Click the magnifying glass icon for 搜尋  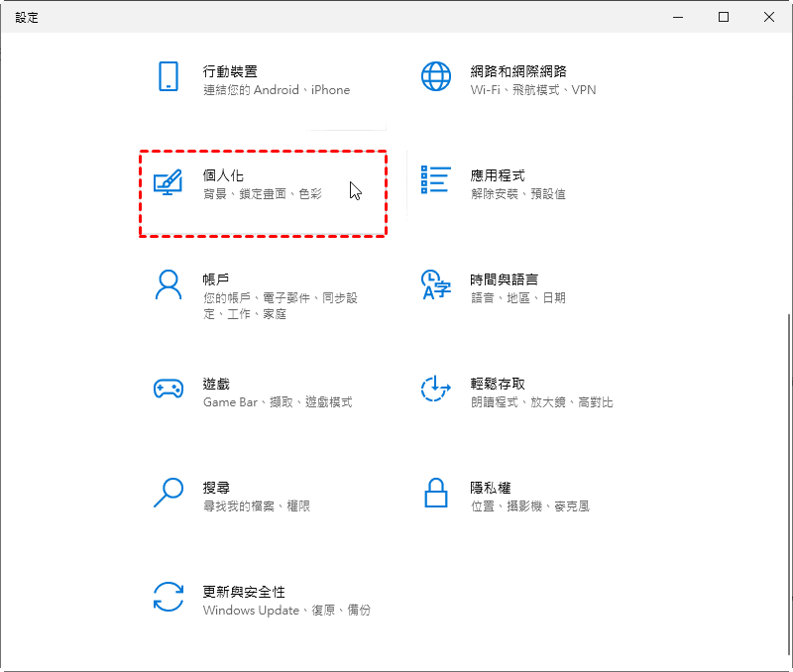point(168,493)
